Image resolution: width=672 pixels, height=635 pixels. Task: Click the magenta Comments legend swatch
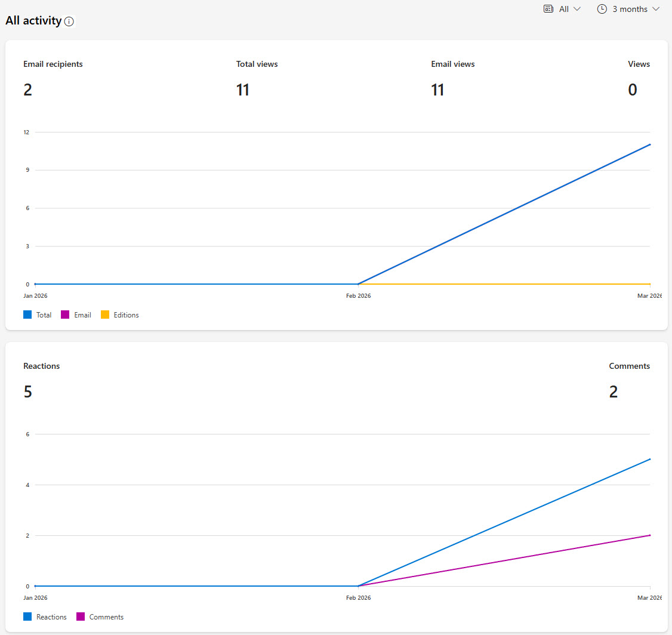pos(81,616)
